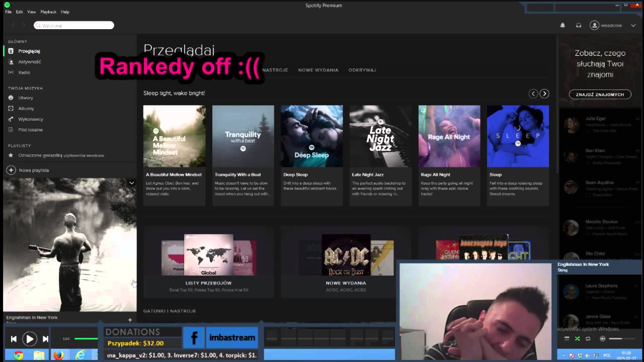Mute audio with the speaker icon
Image resolution: width=644 pixels, height=362 pixels.
click(x=602, y=339)
